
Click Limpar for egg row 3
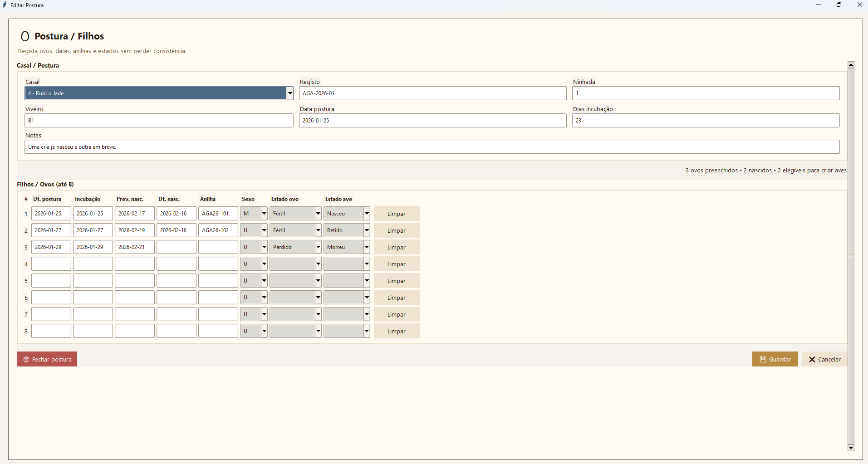[x=396, y=247]
